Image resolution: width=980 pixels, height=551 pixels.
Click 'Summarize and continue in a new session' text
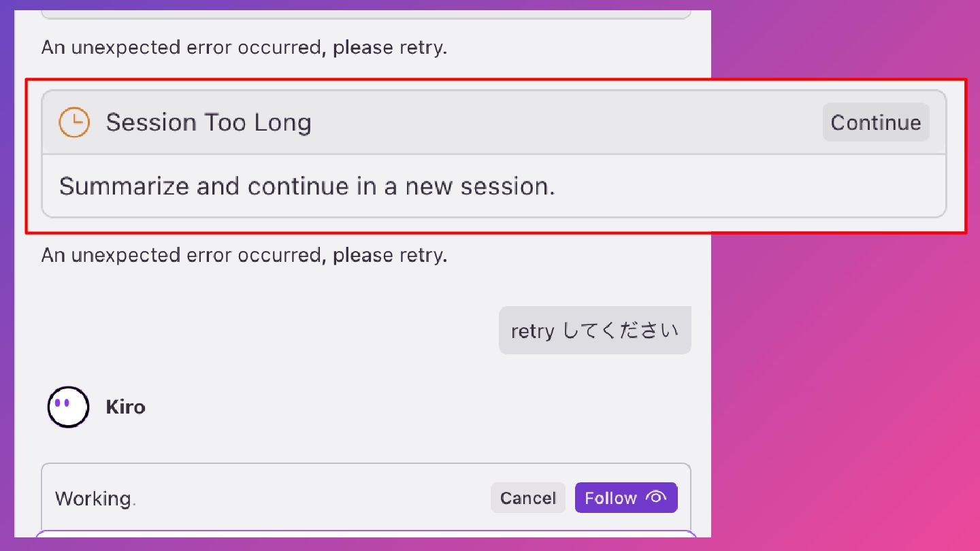307,186
